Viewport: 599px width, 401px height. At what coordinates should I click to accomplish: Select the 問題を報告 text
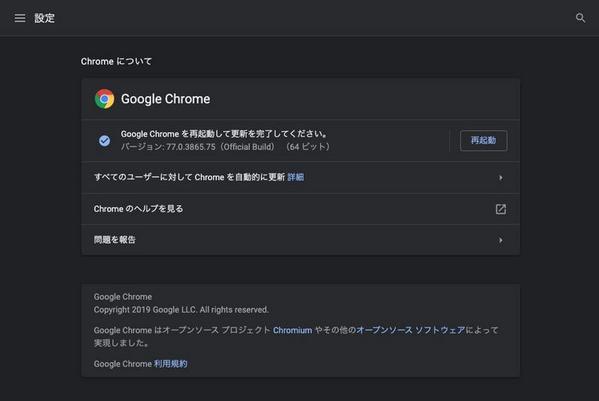pyautogui.click(x=115, y=240)
